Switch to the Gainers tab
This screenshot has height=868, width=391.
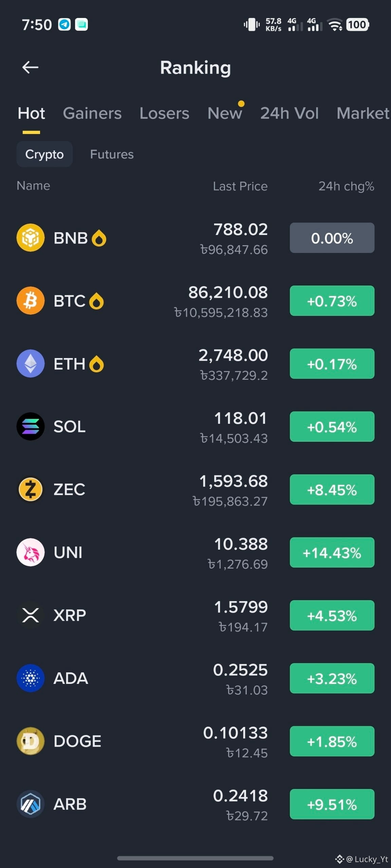[x=92, y=113]
